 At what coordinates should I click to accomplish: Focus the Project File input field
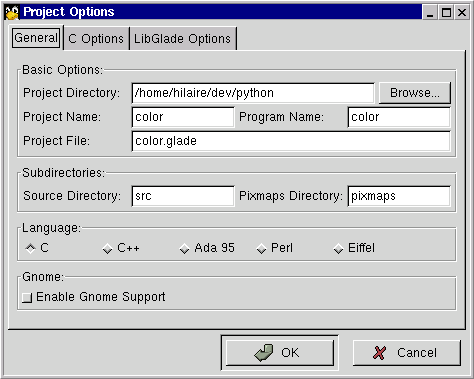coord(291,141)
